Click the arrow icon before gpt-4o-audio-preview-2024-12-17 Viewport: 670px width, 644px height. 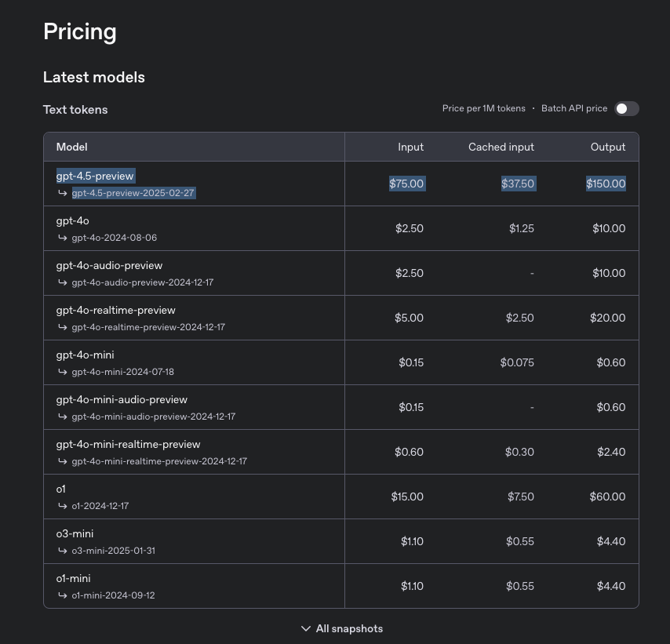click(63, 282)
